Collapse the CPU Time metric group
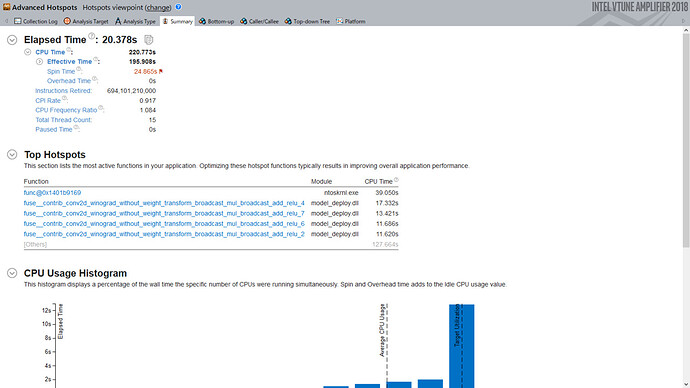Image resolution: width=690 pixels, height=388 pixels. [28, 52]
